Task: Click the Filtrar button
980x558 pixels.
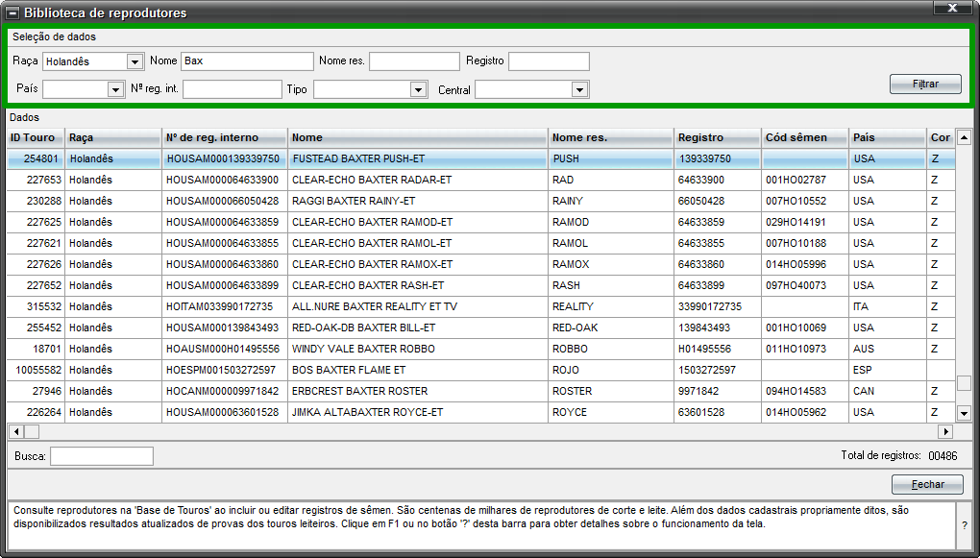Action: (925, 84)
